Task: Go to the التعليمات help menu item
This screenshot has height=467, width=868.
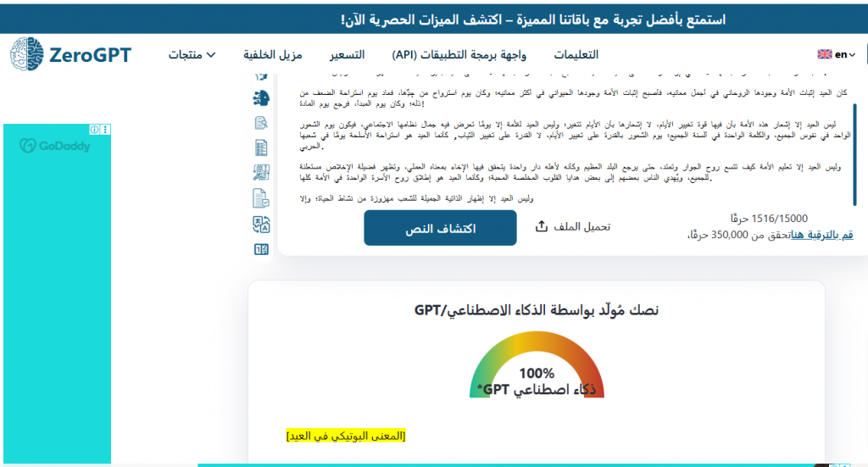Action: click(576, 54)
